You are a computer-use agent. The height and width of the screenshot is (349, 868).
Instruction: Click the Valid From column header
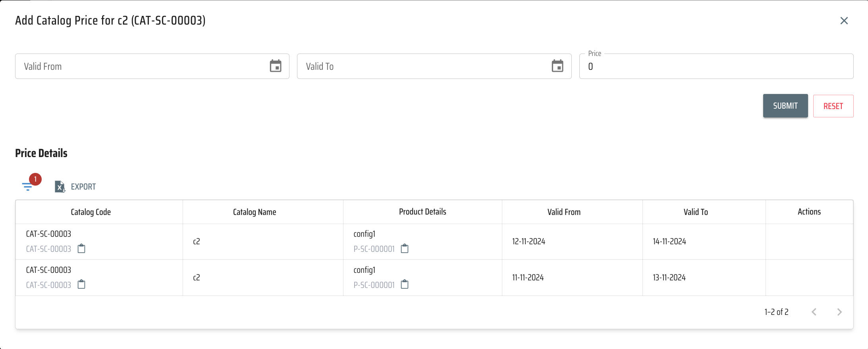click(564, 212)
